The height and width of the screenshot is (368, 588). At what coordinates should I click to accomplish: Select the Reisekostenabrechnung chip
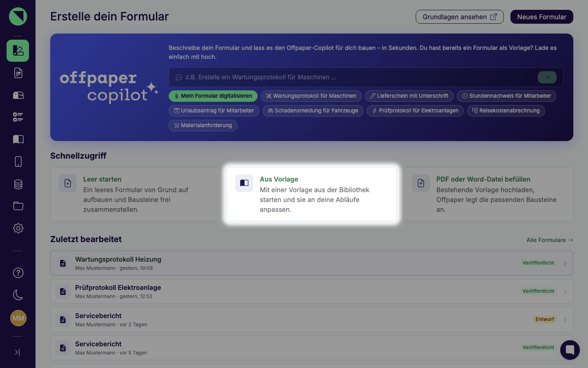tap(506, 111)
